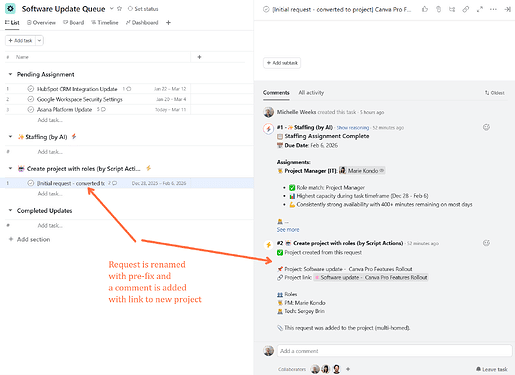Screen dimensions: 515x375
Task: Click Name column header
Action: click(22, 57)
